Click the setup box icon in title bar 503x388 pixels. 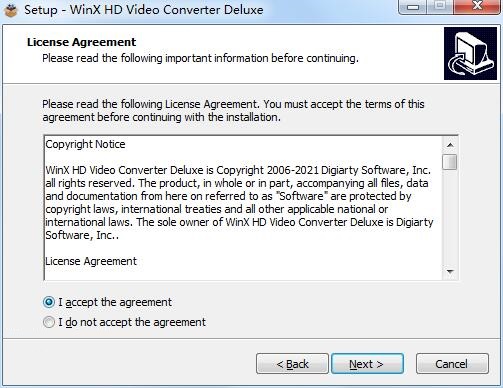click(11, 10)
